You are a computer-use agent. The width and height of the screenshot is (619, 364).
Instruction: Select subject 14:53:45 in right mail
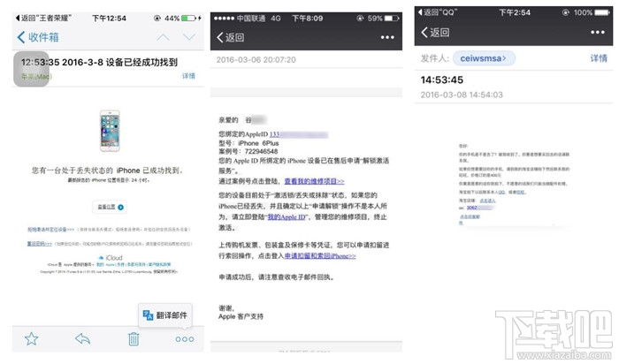point(442,80)
